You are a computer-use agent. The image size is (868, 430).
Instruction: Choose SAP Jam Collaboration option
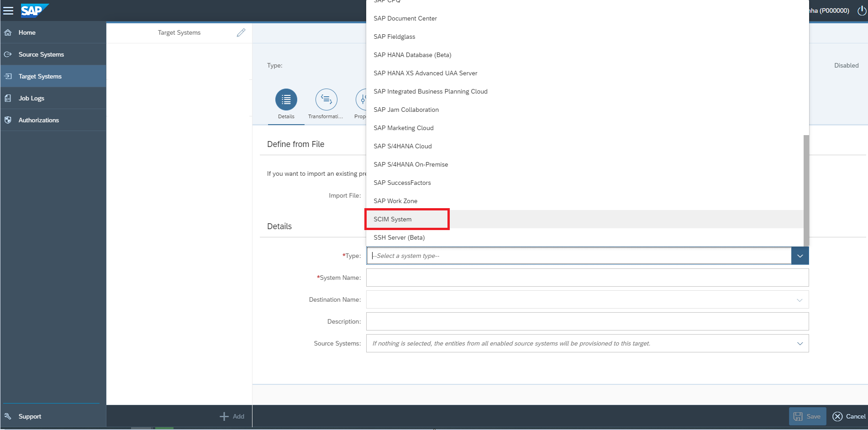(585, 110)
